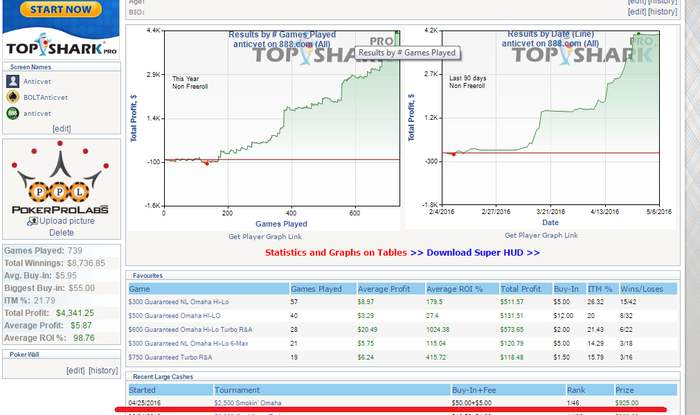Open $300 Guaranteed NL Omaha Hi-Lo 6-Max
This screenshot has width=700, height=415.
(188, 344)
